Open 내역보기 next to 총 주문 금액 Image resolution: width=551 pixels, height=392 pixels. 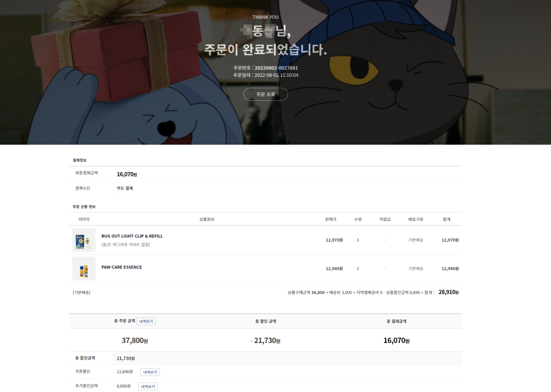(x=146, y=321)
